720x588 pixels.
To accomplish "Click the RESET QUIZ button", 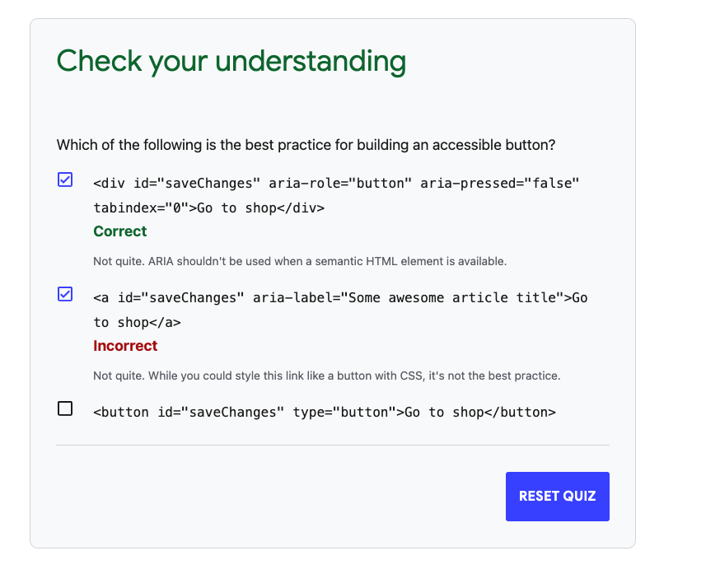I will coord(557,496).
